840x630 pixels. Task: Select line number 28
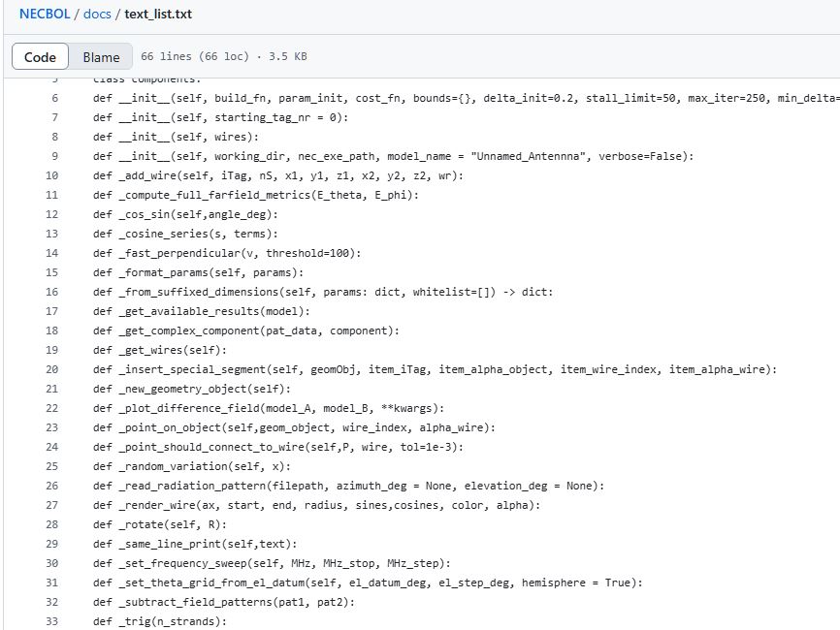pos(52,524)
